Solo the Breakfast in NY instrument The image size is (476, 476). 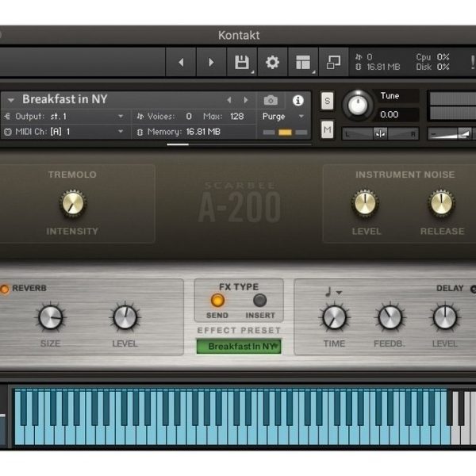(327, 101)
